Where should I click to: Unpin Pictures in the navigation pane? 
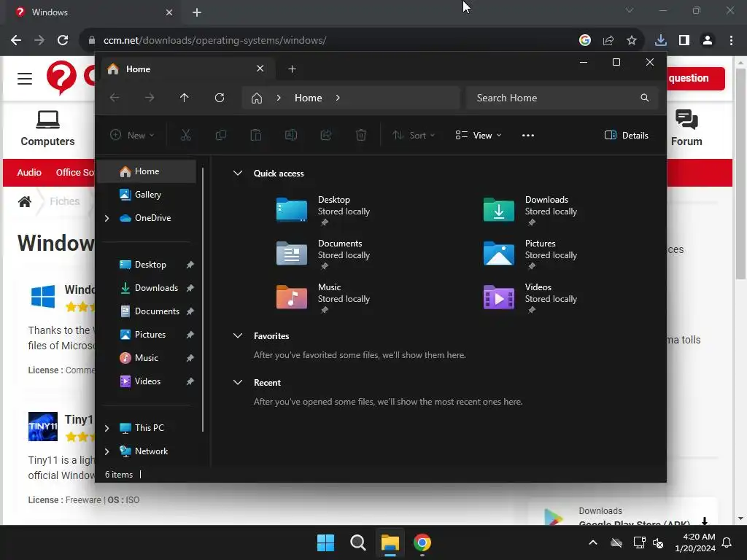[x=190, y=335]
